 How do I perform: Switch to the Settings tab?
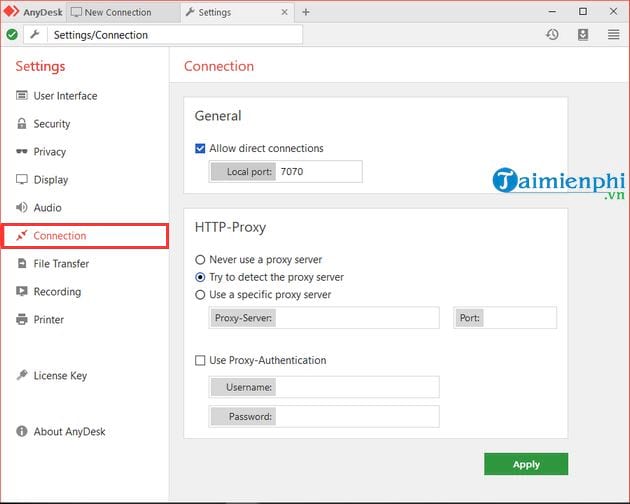pos(237,12)
